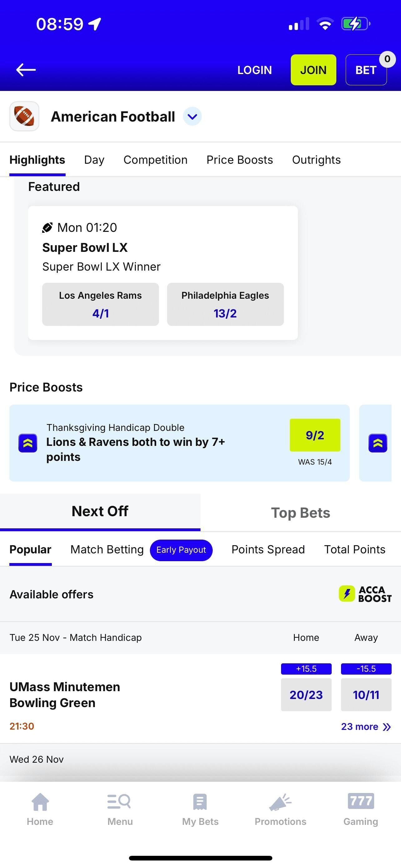Switch to the Top Bets tab

tap(300, 513)
